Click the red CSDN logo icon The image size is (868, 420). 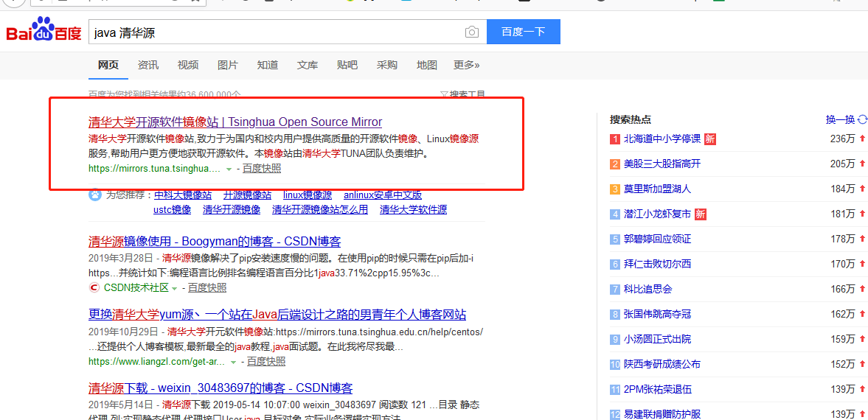click(94, 288)
